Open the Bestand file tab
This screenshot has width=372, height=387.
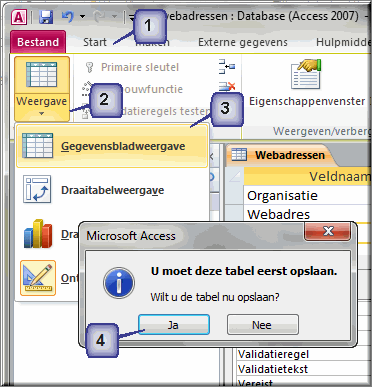(38, 42)
